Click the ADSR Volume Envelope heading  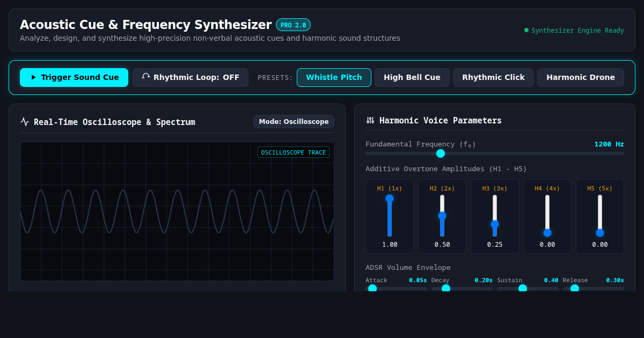point(408,267)
